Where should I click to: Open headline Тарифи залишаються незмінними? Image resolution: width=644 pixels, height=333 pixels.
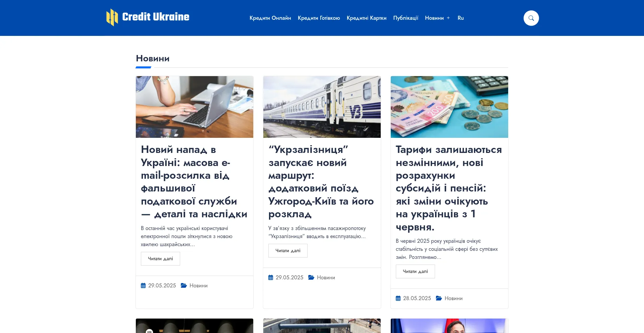(449, 188)
